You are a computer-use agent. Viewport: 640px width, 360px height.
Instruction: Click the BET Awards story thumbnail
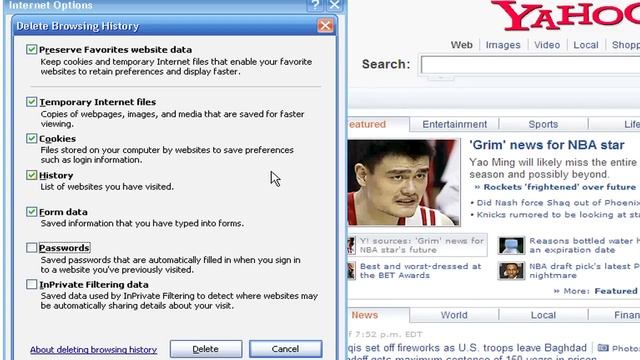tap(351, 271)
